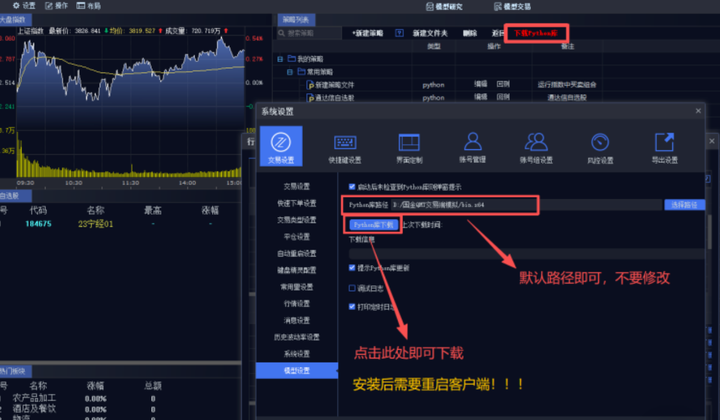Toggle 启动后未检查到Python库 prompt checkbox
This screenshot has width=720, height=420.
click(x=351, y=187)
